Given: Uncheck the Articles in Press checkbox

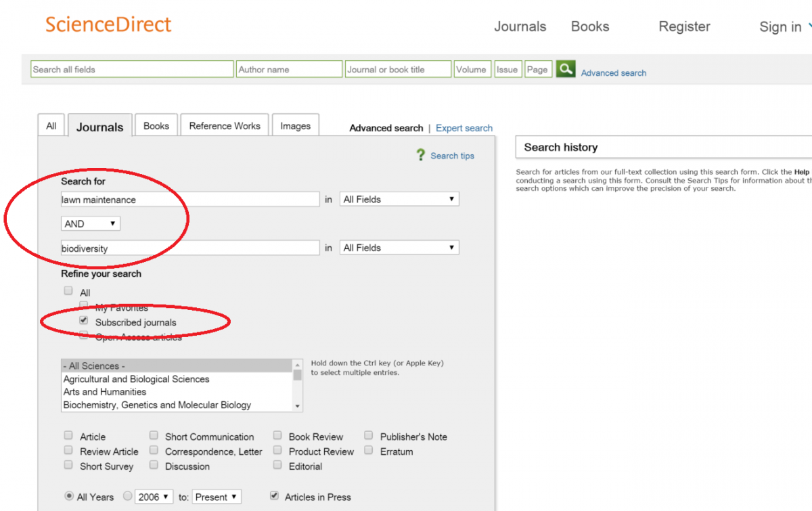Looking at the screenshot, I should pyautogui.click(x=274, y=495).
